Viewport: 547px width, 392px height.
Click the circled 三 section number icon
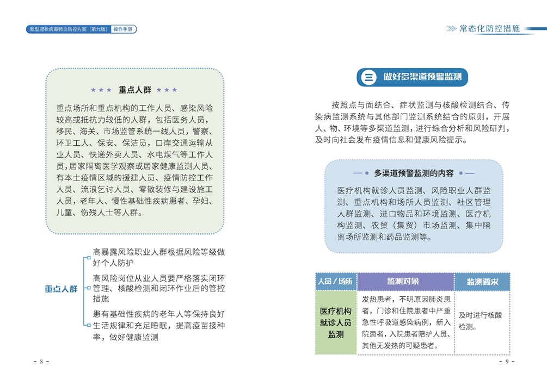coord(368,77)
